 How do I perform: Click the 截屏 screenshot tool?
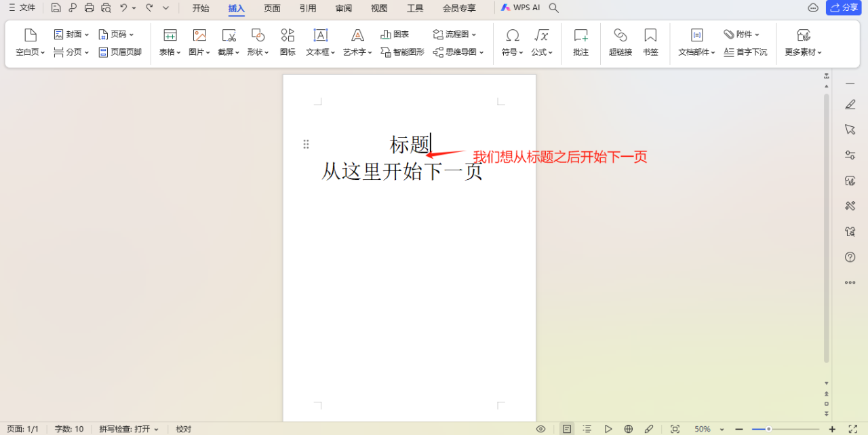229,42
